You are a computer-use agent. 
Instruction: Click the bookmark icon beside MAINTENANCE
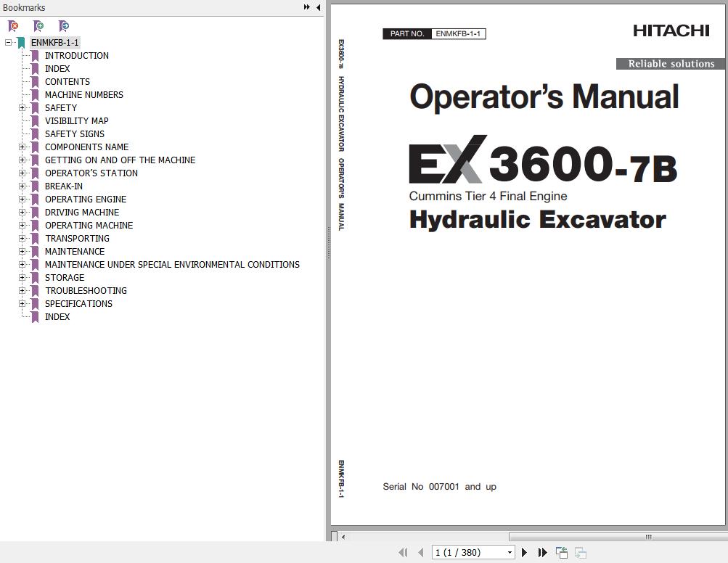pos(35,251)
